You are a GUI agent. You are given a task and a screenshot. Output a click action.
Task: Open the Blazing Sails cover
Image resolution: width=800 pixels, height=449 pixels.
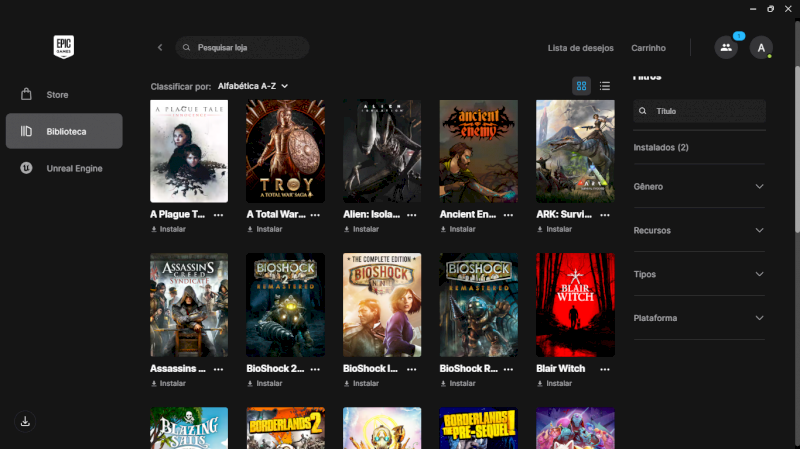[x=189, y=428]
